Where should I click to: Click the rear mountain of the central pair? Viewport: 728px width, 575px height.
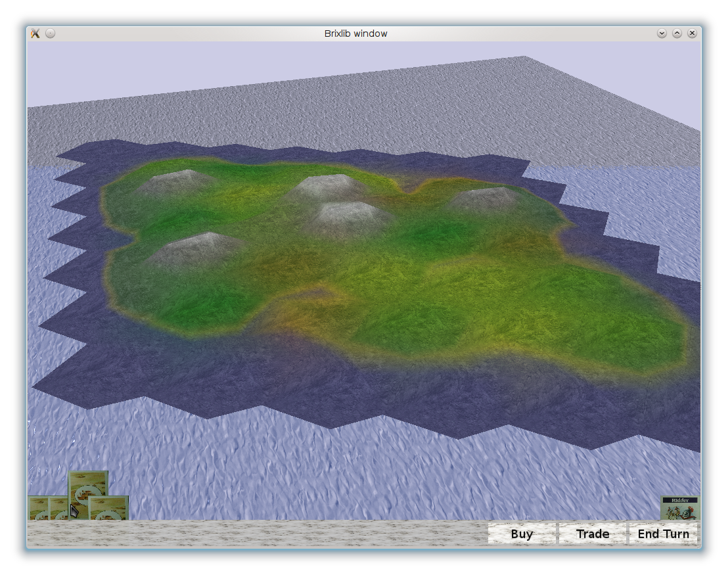point(325,187)
